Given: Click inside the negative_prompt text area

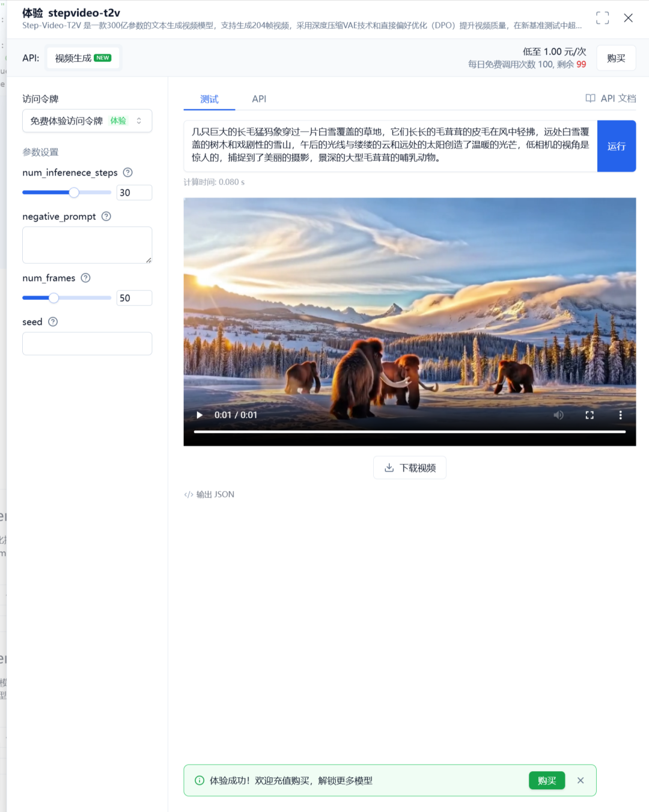Looking at the screenshot, I should pyautogui.click(x=87, y=245).
